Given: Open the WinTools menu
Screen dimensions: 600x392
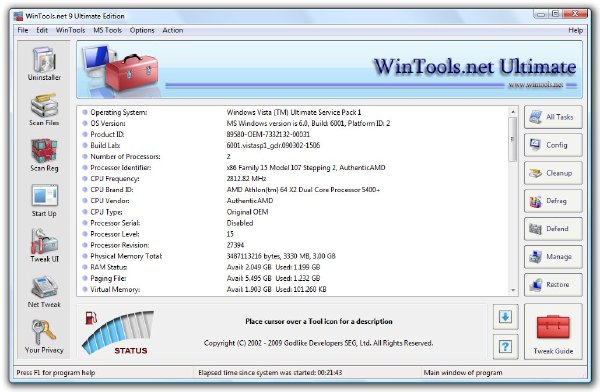Looking at the screenshot, I should pos(70,30).
